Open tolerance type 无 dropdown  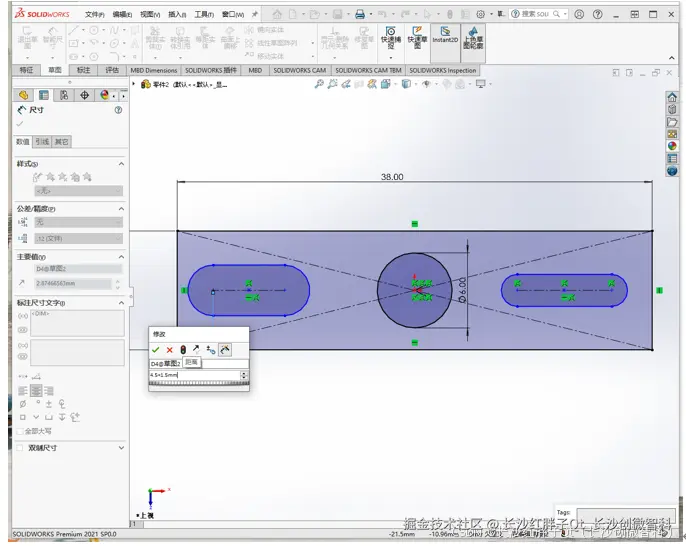[x=78, y=222]
